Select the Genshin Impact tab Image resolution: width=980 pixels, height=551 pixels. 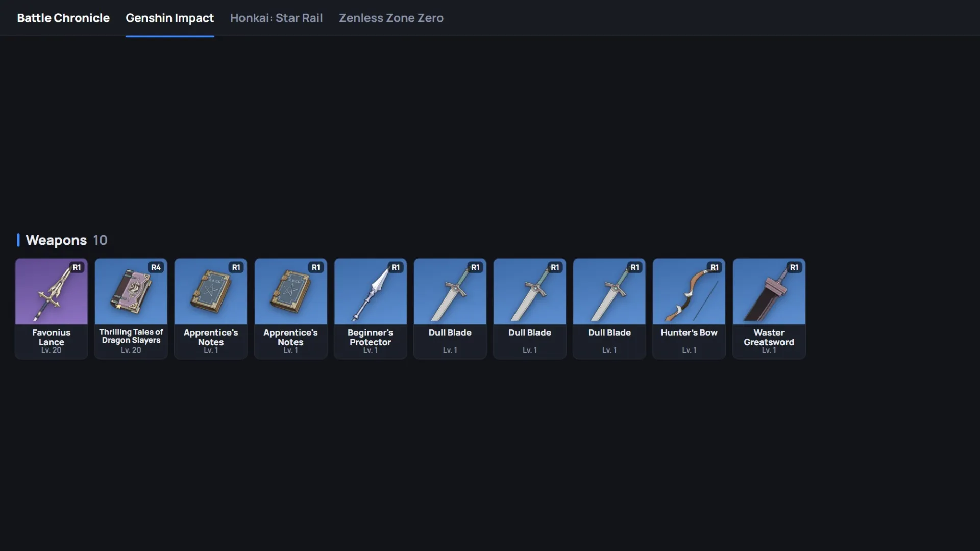point(169,18)
